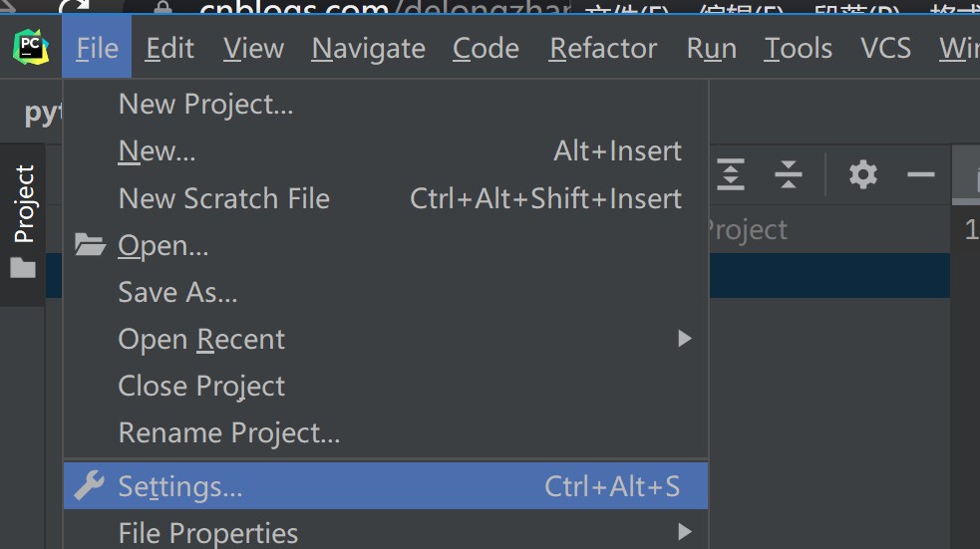The image size is (980, 549).
Task: Open the Refactor menu
Action: [x=603, y=48]
